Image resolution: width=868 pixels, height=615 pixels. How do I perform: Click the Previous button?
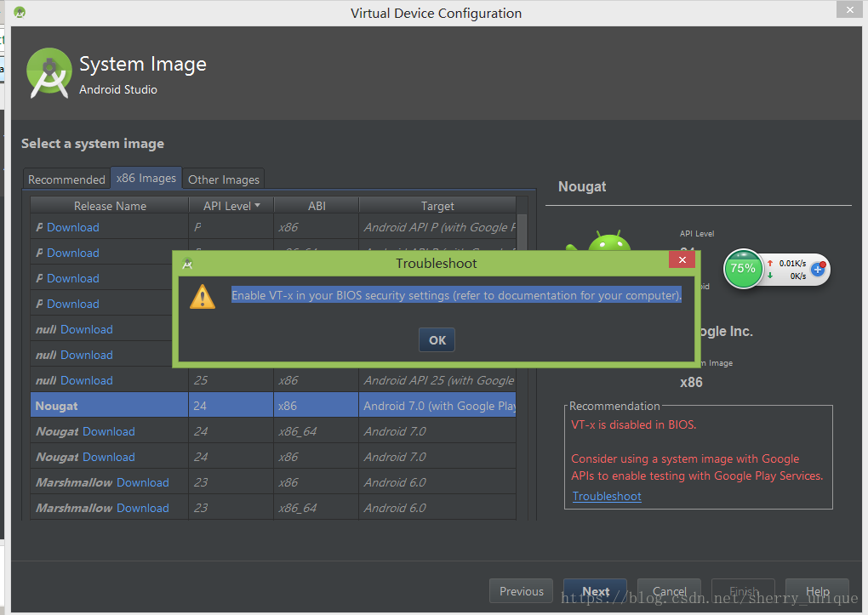[x=521, y=591]
